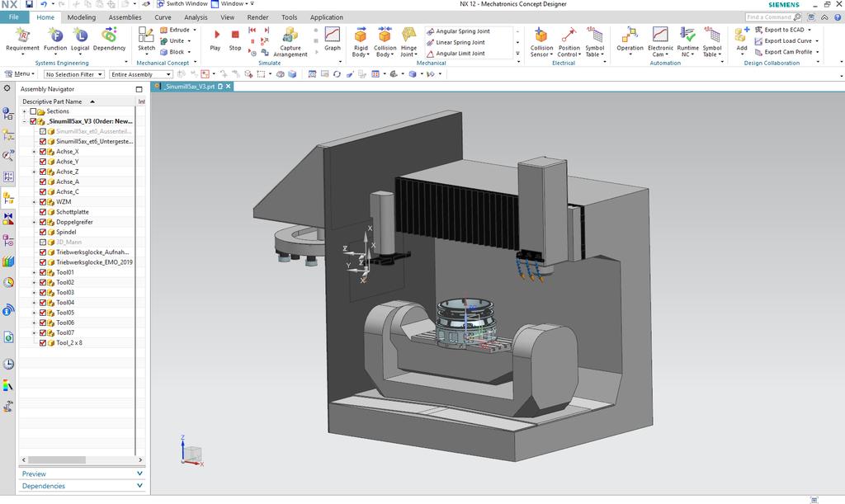Uncheck the Tool05 checkbox
The image size is (845, 504).
(43, 313)
